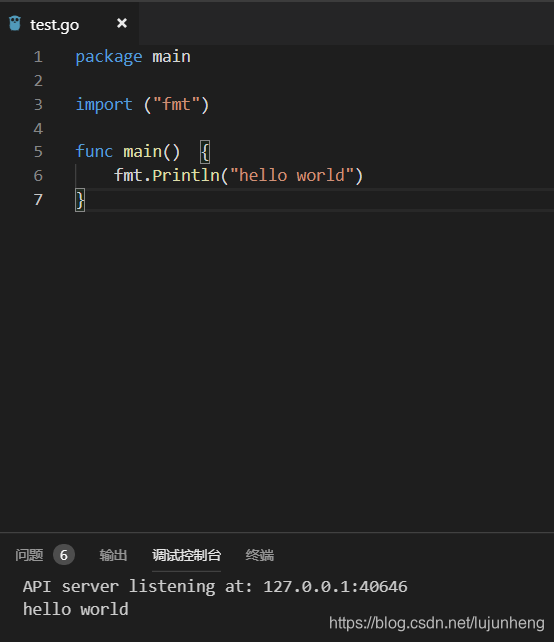Click the opening brace on line 5
The width and height of the screenshot is (554, 642).
click(x=205, y=152)
